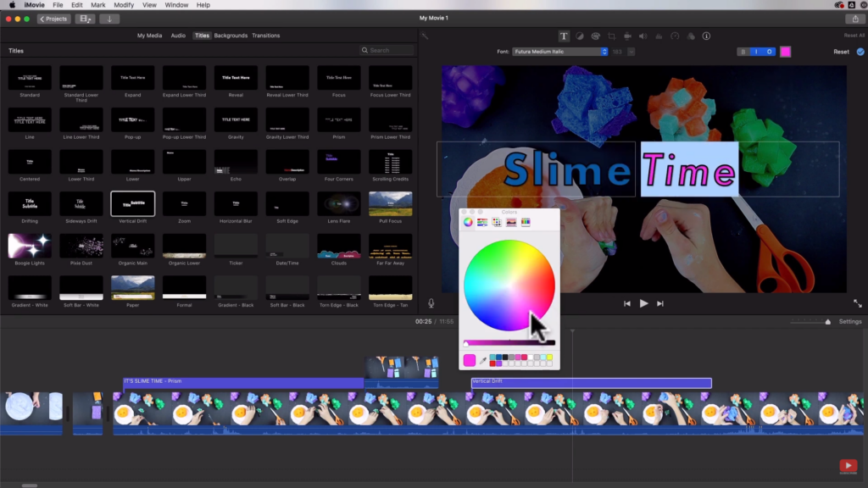Switch to color palettes mode in Colors
This screenshot has height=488, width=868.
497,222
